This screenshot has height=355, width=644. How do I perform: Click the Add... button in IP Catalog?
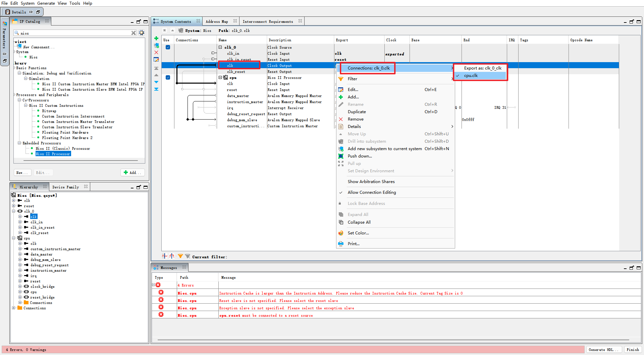click(x=133, y=173)
